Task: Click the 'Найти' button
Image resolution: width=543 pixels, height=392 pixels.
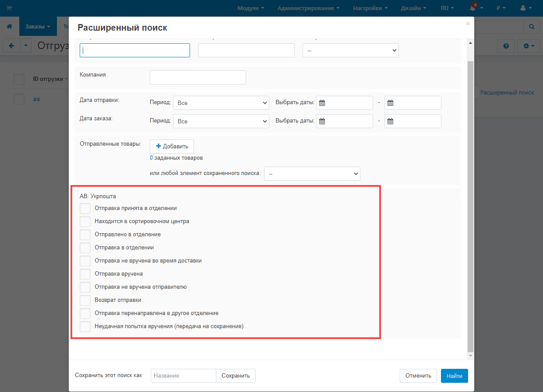Action: click(x=455, y=375)
